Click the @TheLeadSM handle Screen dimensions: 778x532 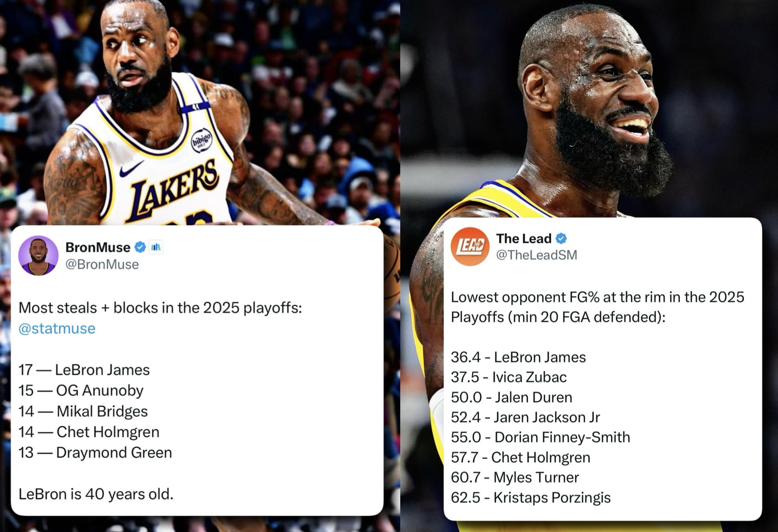coord(537,255)
